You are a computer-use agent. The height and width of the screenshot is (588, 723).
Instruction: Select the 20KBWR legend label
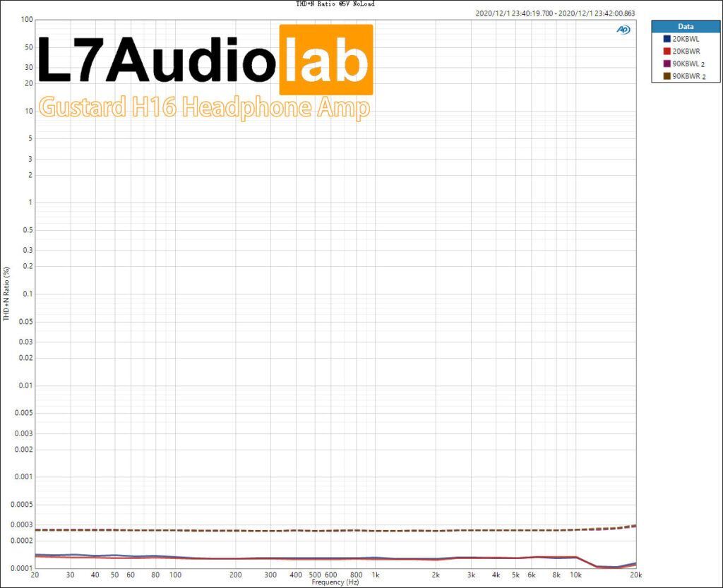pyautogui.click(x=686, y=52)
